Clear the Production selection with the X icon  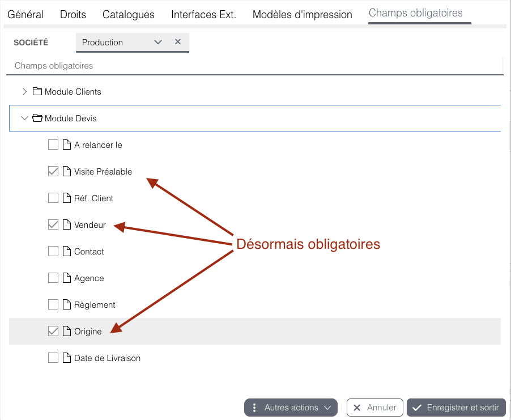178,42
